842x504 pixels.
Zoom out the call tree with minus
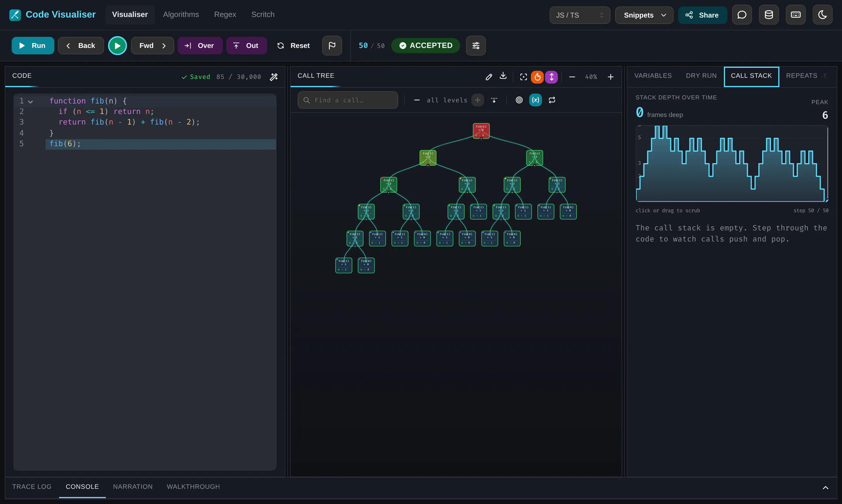coord(572,77)
